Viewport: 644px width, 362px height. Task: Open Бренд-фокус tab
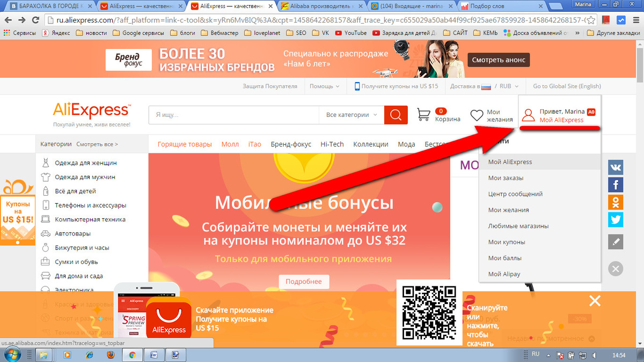291,144
